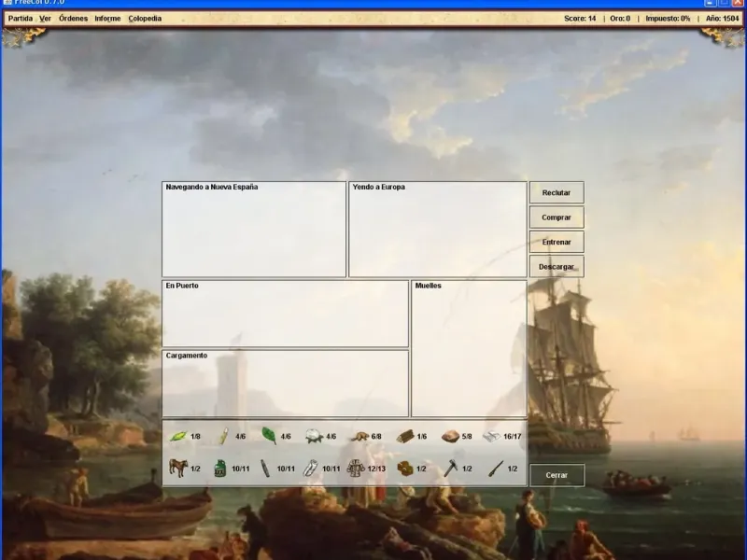The width and height of the screenshot is (747, 560).
Task: Select the fur coats goods icon
Action: coord(356,469)
